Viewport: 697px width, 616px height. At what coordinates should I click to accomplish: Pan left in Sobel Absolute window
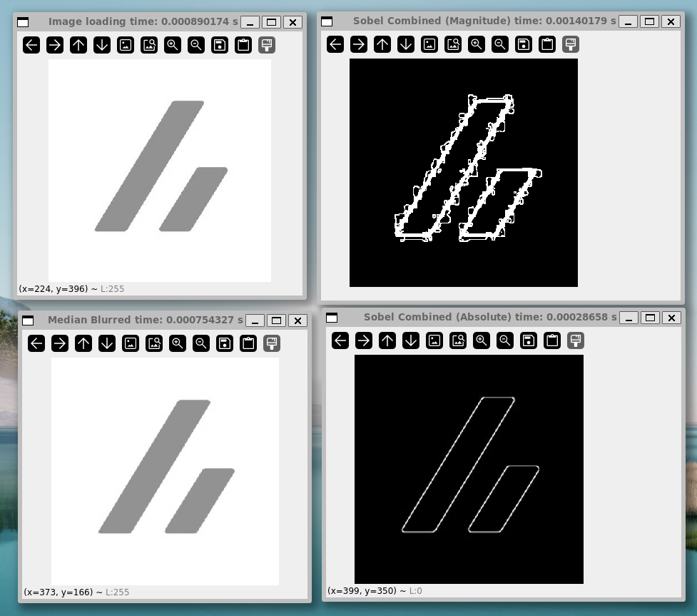click(340, 340)
